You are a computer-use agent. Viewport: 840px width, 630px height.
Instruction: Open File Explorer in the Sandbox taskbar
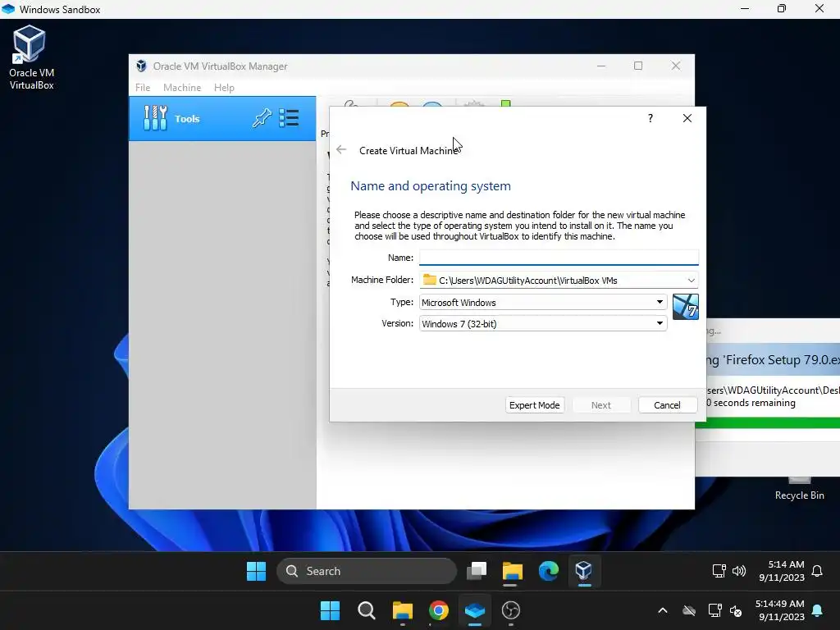(x=512, y=571)
